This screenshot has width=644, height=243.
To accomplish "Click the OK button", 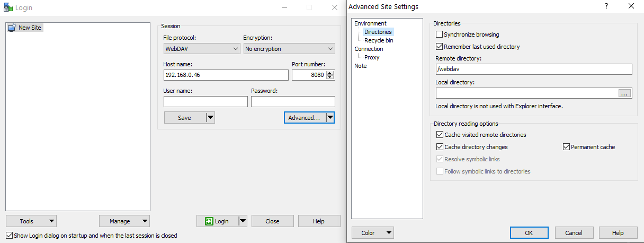I will 529,233.
